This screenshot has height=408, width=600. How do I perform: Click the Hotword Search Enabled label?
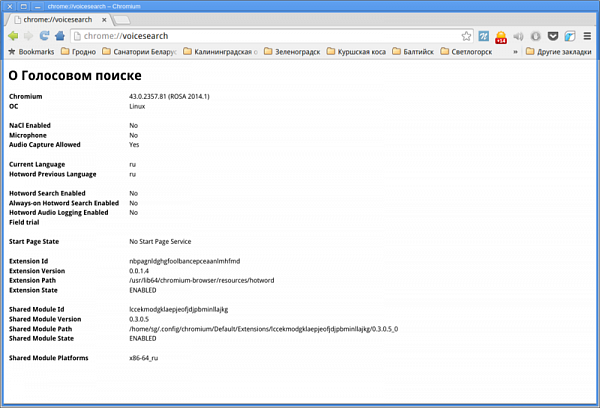click(47, 193)
